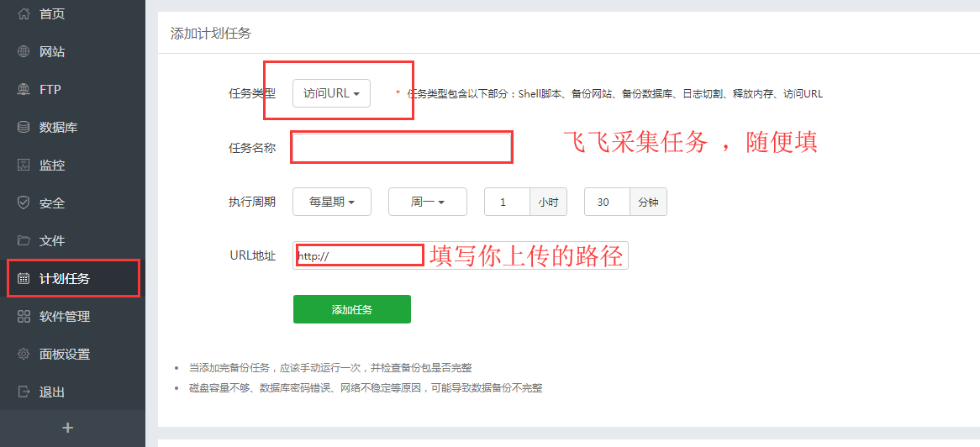Click the gear icon beside 面板设置
Image resolution: width=980 pixels, height=447 pixels.
coord(24,355)
